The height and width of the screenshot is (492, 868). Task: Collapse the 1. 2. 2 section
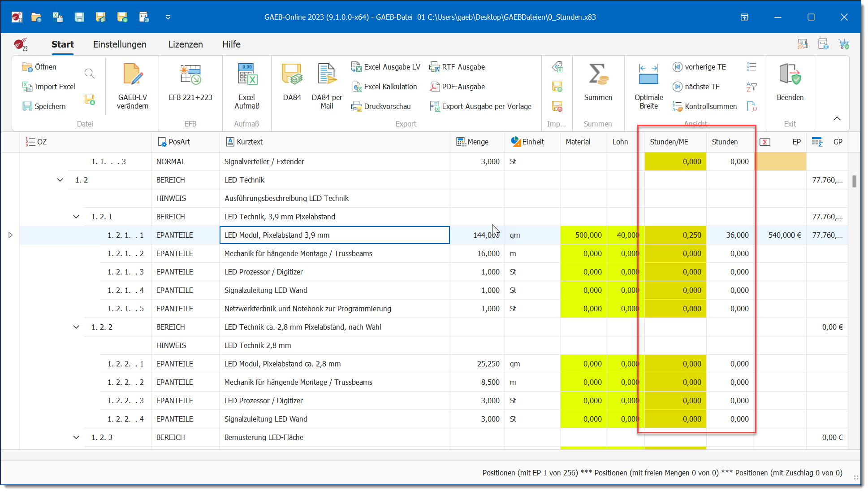point(76,327)
